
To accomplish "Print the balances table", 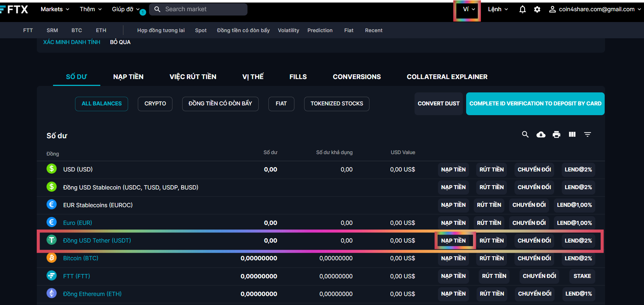I will tap(557, 134).
